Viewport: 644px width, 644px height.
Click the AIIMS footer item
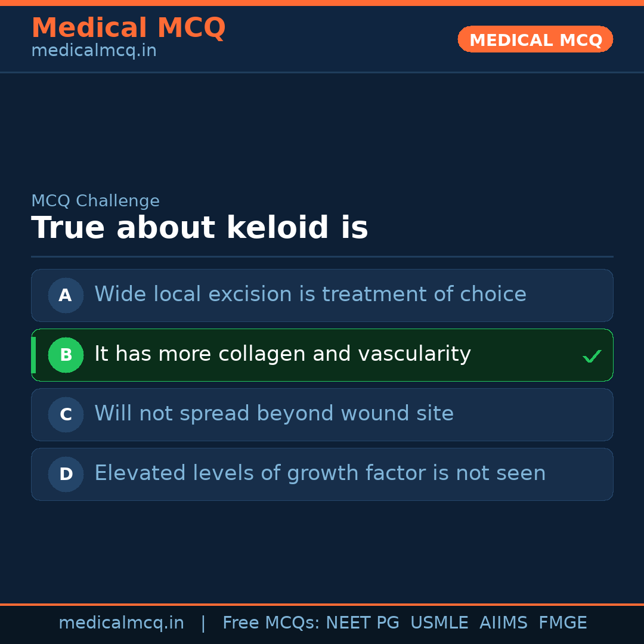tap(503, 623)
